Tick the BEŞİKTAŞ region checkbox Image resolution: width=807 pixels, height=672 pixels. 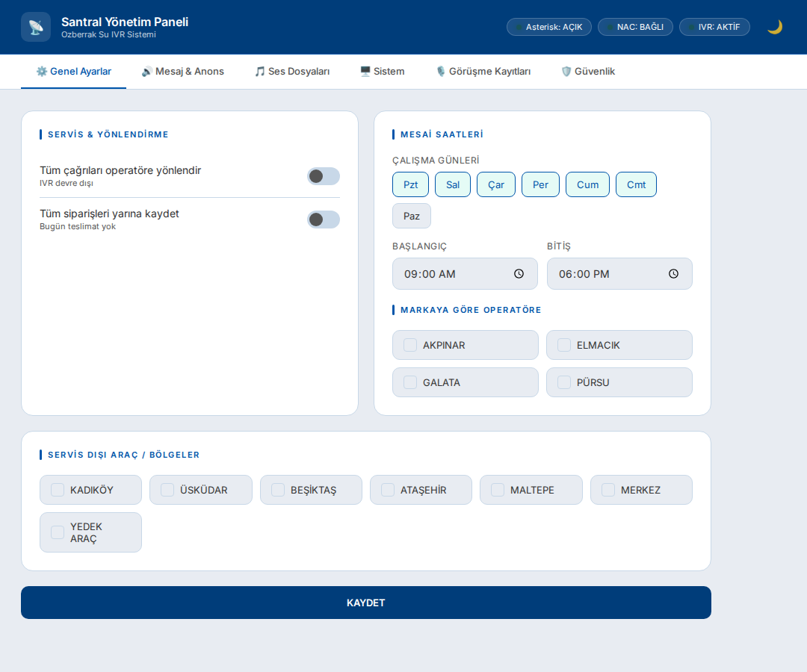pos(278,490)
